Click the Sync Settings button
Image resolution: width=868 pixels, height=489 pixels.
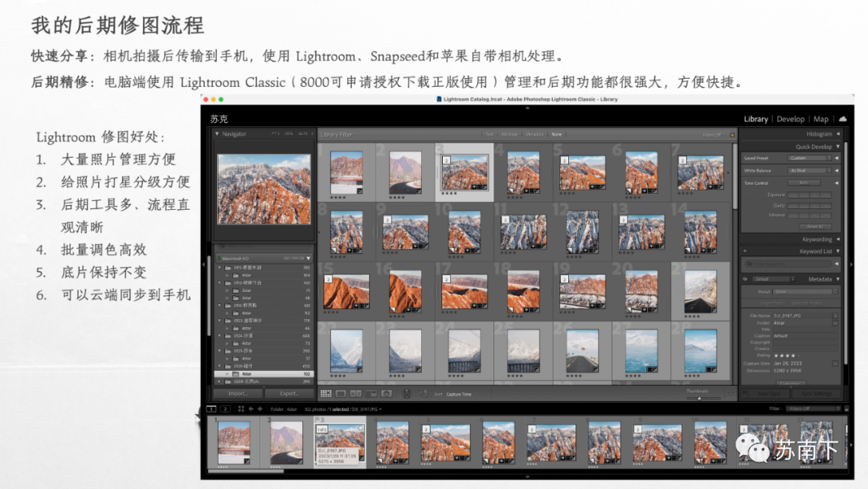(817, 393)
